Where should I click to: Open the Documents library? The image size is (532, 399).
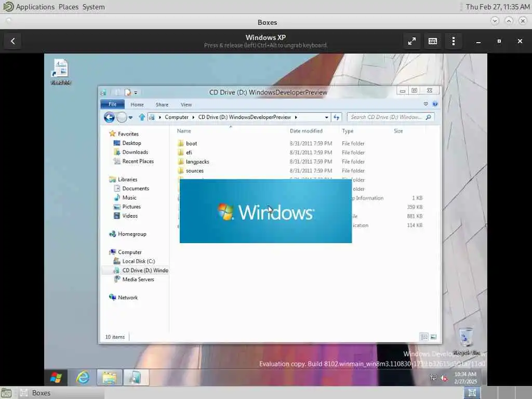[x=136, y=188]
